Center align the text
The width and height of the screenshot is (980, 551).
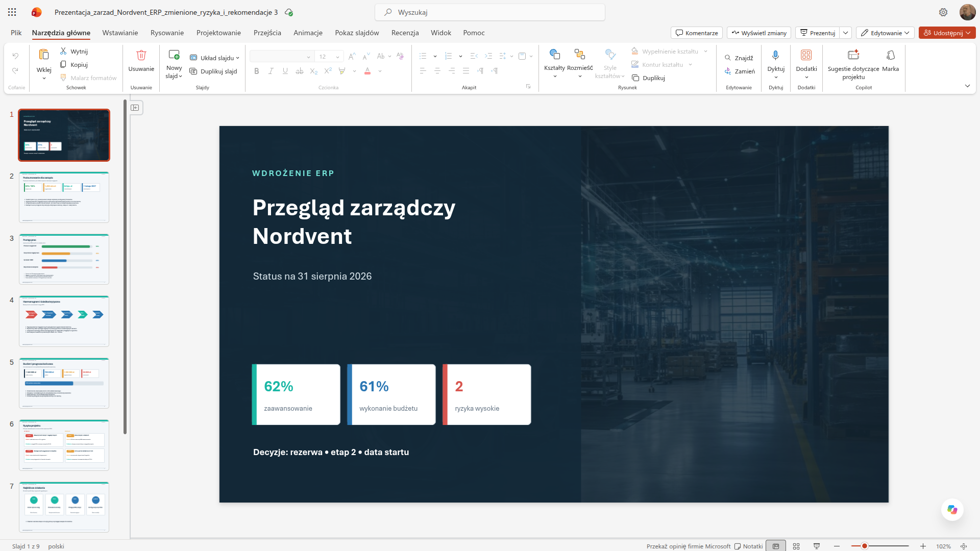[437, 71]
